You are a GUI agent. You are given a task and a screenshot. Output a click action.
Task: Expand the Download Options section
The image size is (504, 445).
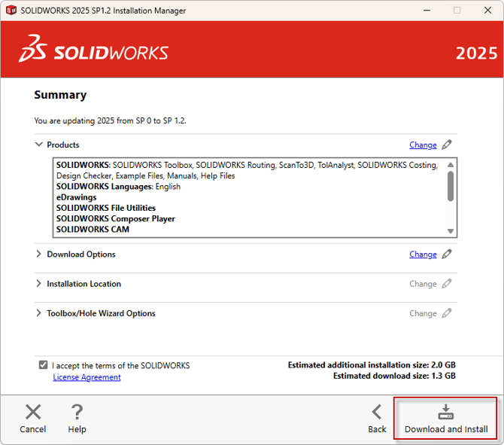38,255
